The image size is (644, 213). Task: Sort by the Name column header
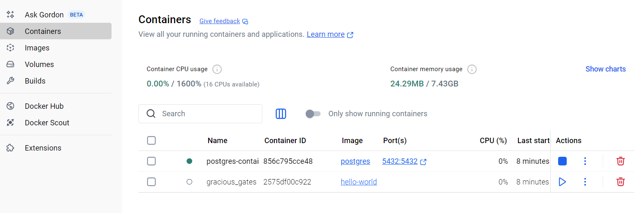click(218, 141)
